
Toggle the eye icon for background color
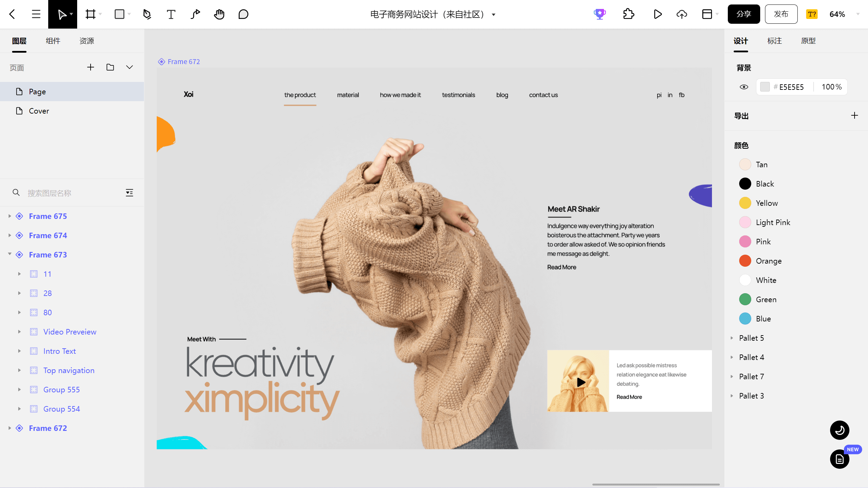[x=744, y=86]
